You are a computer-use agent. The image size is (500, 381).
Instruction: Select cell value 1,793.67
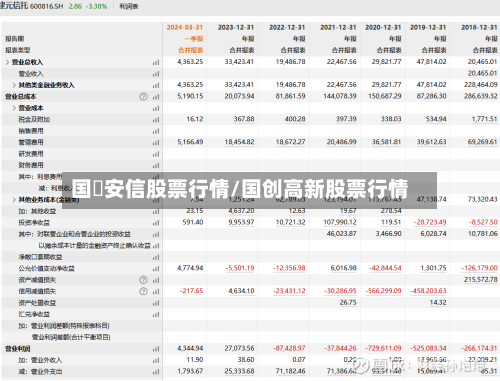coord(190,371)
